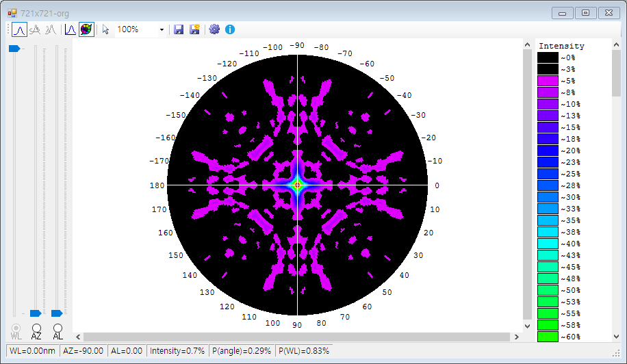Click the 'AL=0.00' status bar field

127,351
